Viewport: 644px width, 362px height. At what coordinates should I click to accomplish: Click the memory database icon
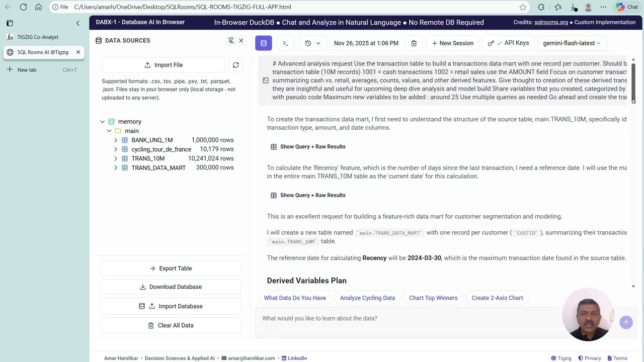[x=111, y=122]
